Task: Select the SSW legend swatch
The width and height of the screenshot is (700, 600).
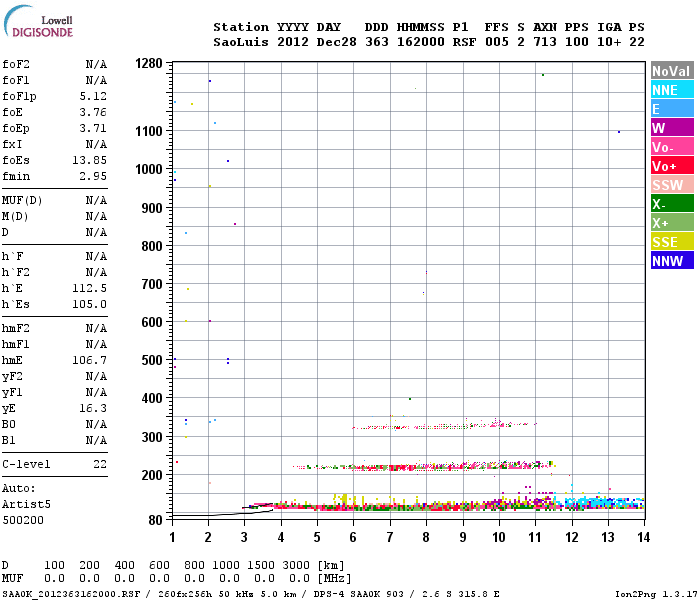Action: (x=672, y=185)
